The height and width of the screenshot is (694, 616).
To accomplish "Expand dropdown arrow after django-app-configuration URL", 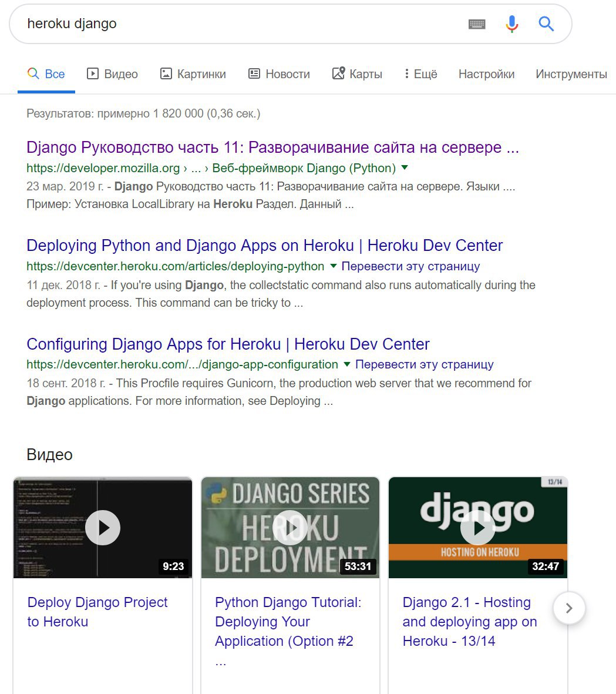I will point(347,364).
